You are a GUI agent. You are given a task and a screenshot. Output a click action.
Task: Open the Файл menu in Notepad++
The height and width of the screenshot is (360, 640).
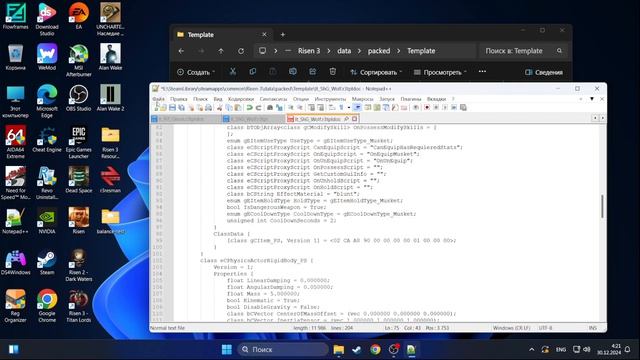(x=158, y=99)
